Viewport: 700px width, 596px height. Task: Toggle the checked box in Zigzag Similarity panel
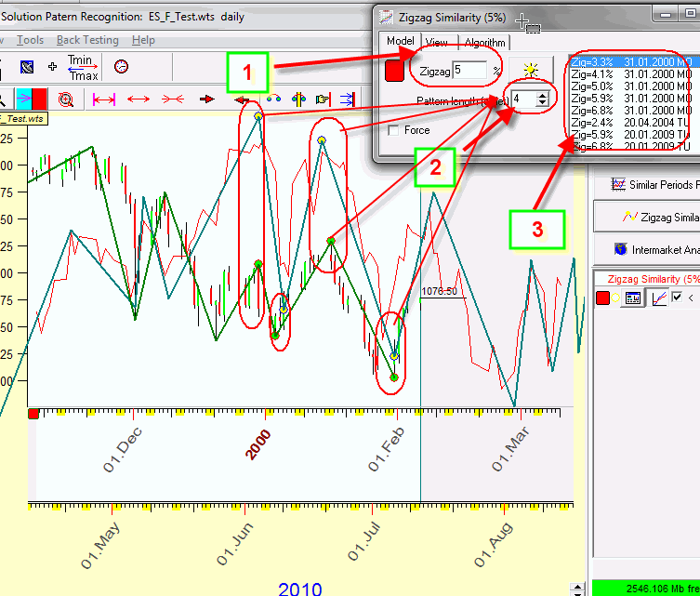coord(677,298)
